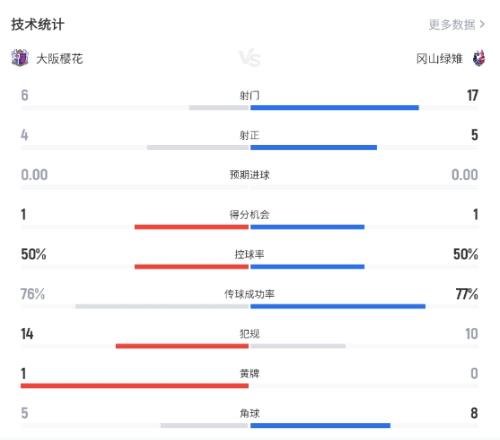Viewport: 500px width, 440px height.
Task: Click the Cerezo Osaka team logo
Action: coord(20,58)
